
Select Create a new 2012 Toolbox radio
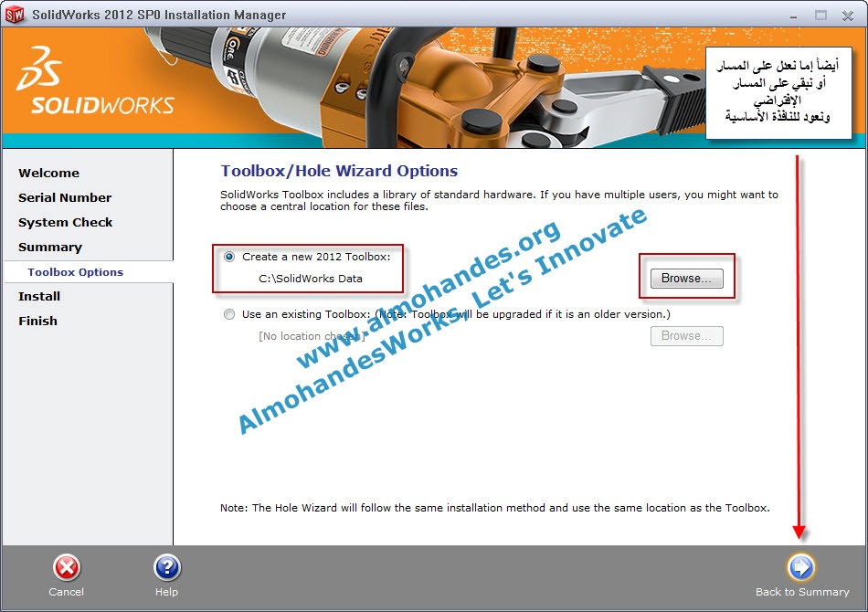229,257
